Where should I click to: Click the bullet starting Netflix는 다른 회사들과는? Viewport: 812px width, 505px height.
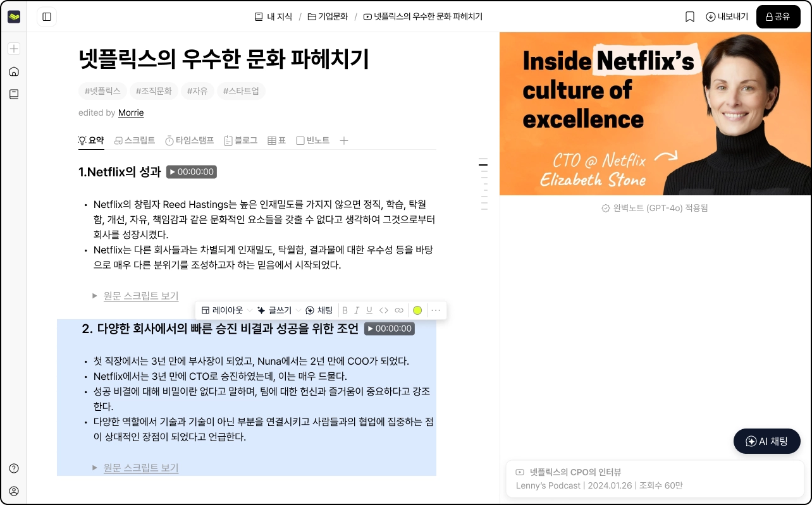[263, 258]
